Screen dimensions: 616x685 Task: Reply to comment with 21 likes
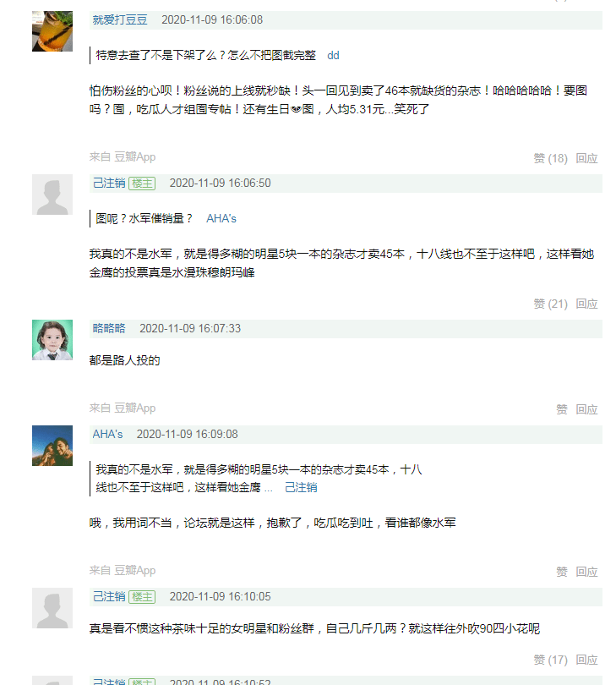586,304
